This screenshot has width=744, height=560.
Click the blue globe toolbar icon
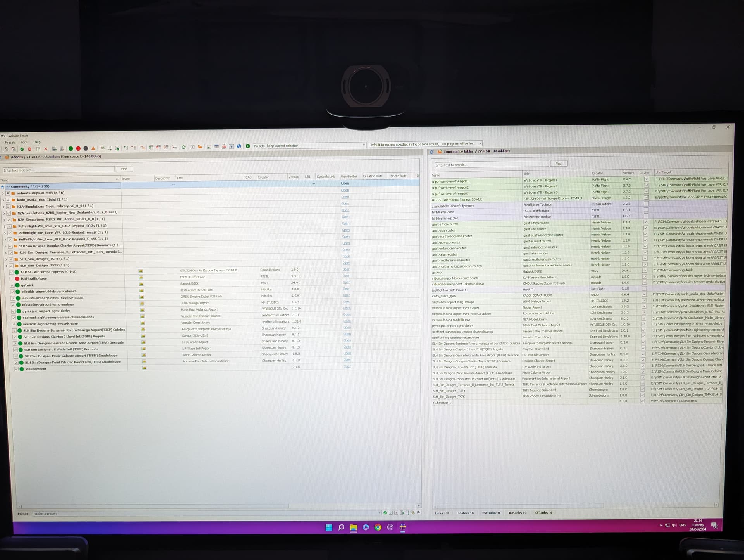(239, 146)
